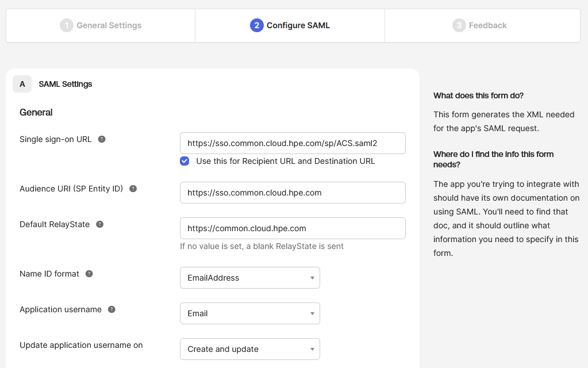Viewport: 588px width, 368px height.
Task: Click help icon beside Name ID format
Action: [89, 274]
